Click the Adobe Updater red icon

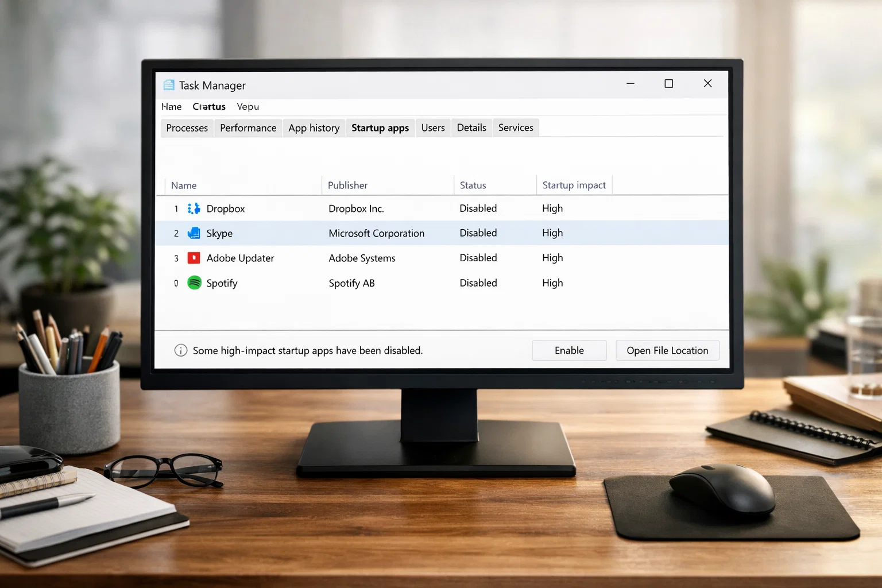tap(194, 258)
